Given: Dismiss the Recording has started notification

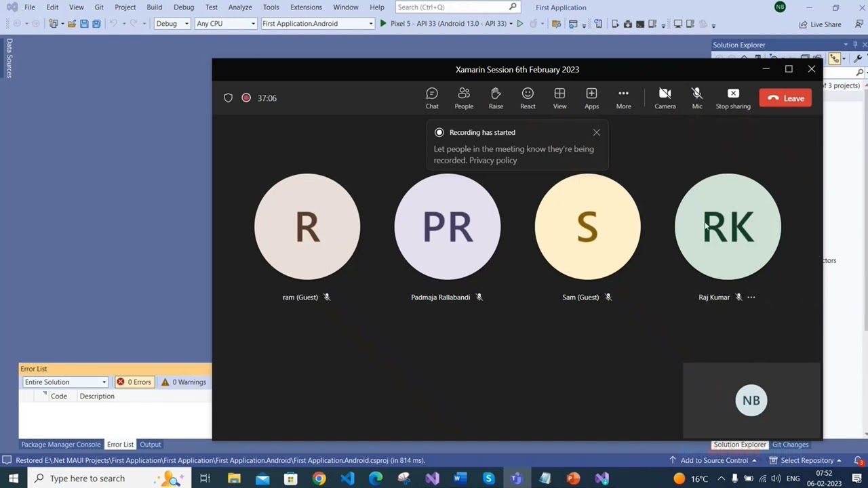Looking at the screenshot, I should coord(597,132).
